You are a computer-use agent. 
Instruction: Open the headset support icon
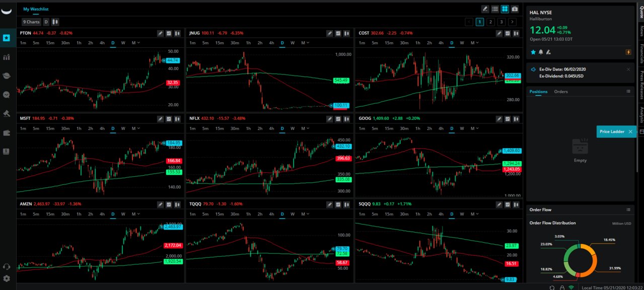tap(7, 267)
